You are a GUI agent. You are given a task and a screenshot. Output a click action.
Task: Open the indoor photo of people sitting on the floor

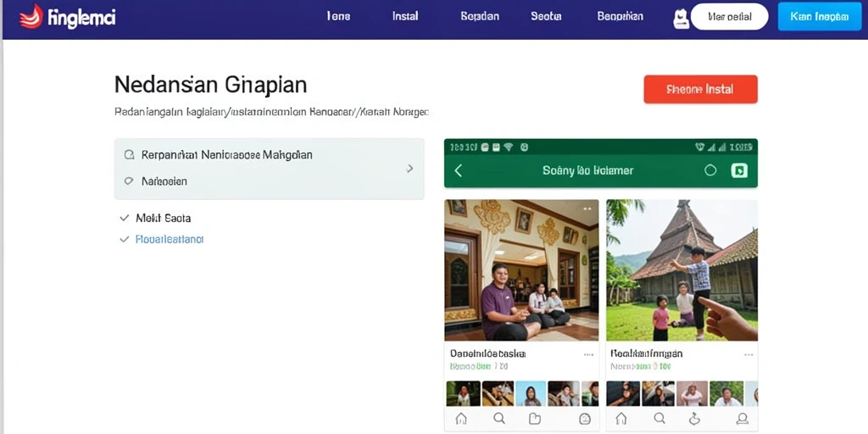pos(521,270)
